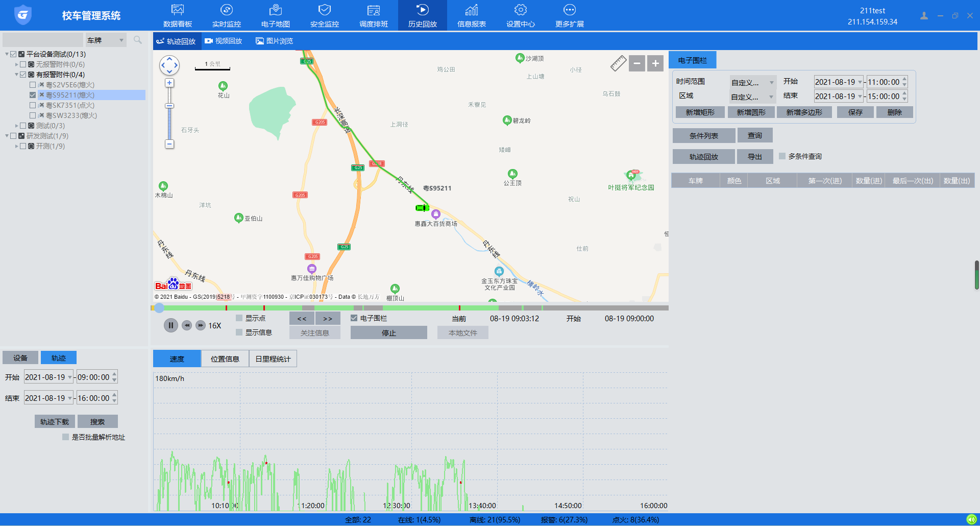Click the right-side vertical scrollbar handle

[x=977, y=275]
